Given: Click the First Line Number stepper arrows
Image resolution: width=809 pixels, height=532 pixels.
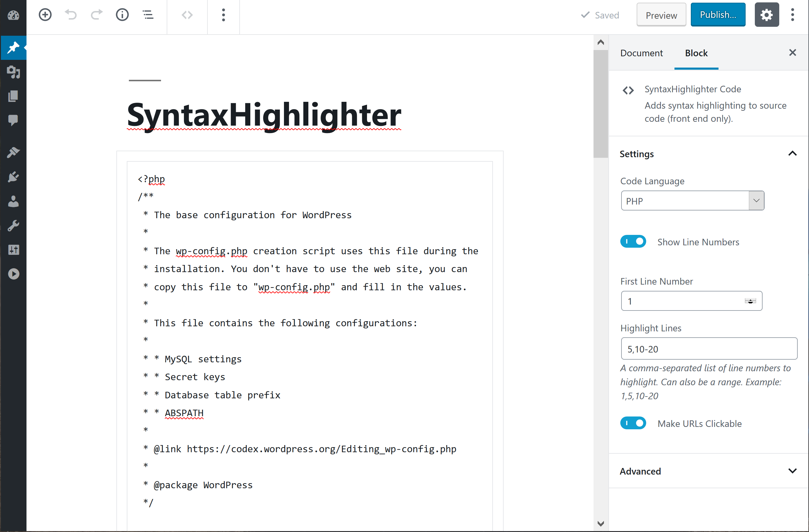Looking at the screenshot, I should click(750, 301).
